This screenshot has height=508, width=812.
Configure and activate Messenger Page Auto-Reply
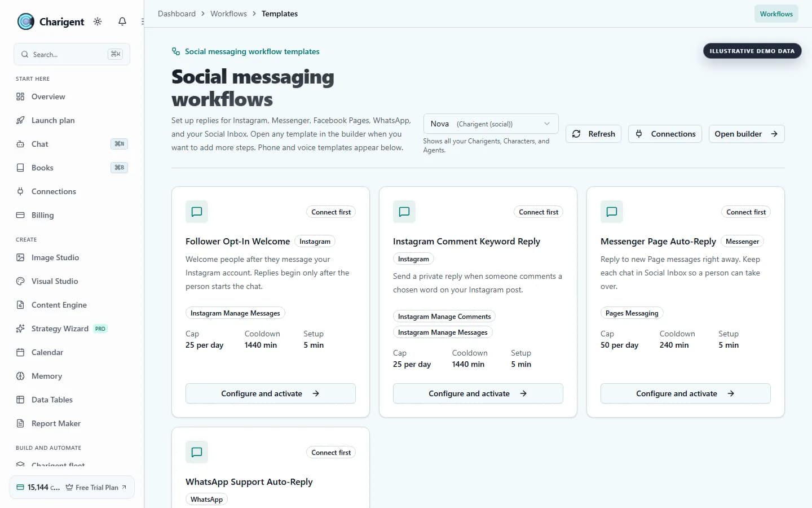coord(686,393)
